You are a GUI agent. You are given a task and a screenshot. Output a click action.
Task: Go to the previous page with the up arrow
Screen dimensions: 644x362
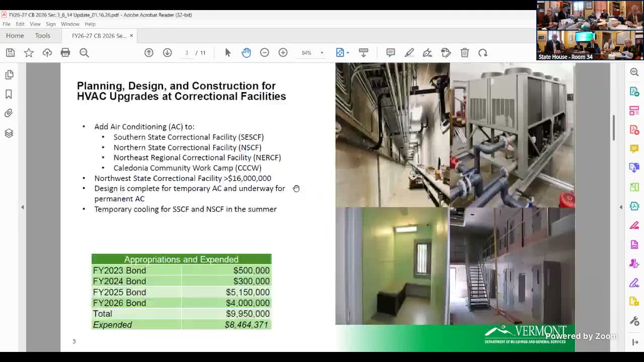click(x=149, y=53)
